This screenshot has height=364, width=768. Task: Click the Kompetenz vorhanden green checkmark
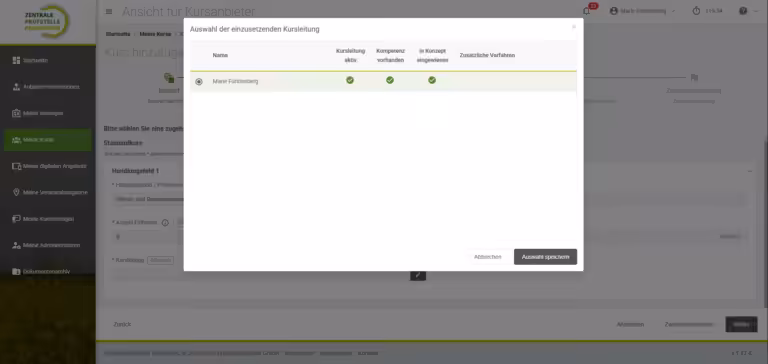point(390,80)
